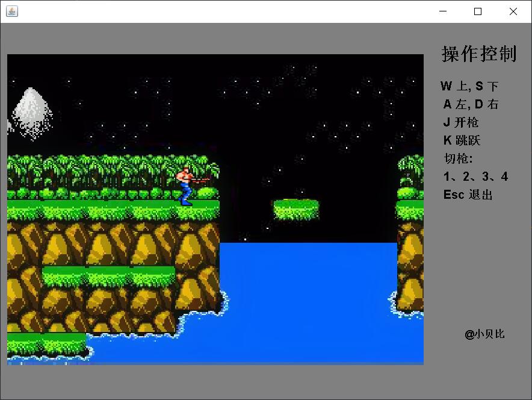
Task: Click the 'A 左, D 右' control hint
Action: pos(471,104)
